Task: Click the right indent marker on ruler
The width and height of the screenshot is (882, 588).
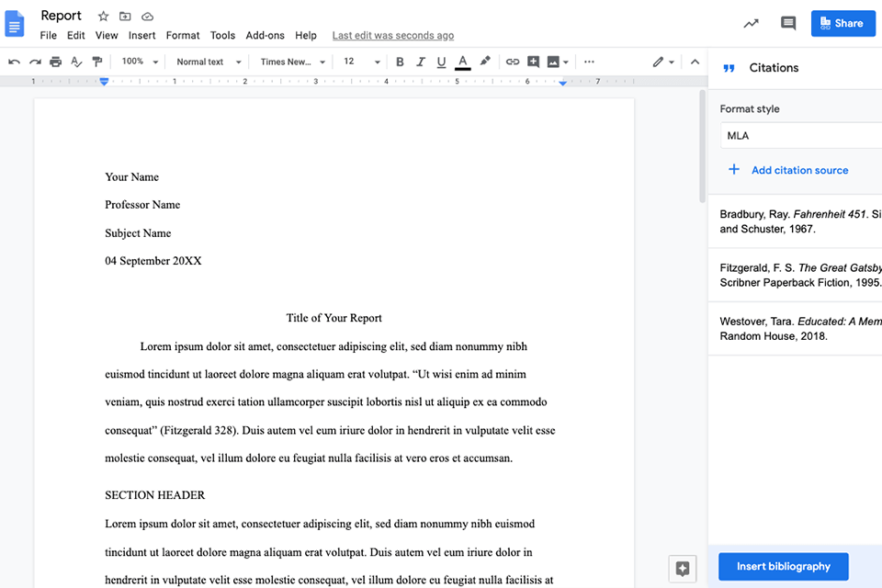Action: (x=562, y=82)
